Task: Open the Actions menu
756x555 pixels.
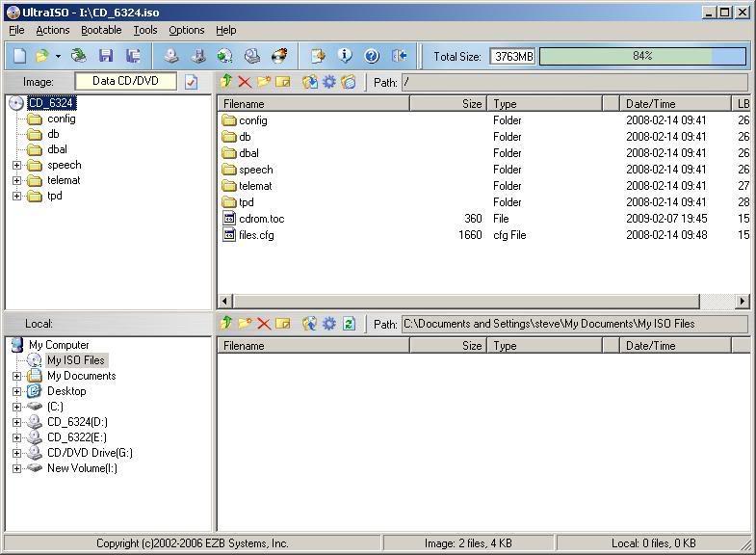Action: pos(53,30)
